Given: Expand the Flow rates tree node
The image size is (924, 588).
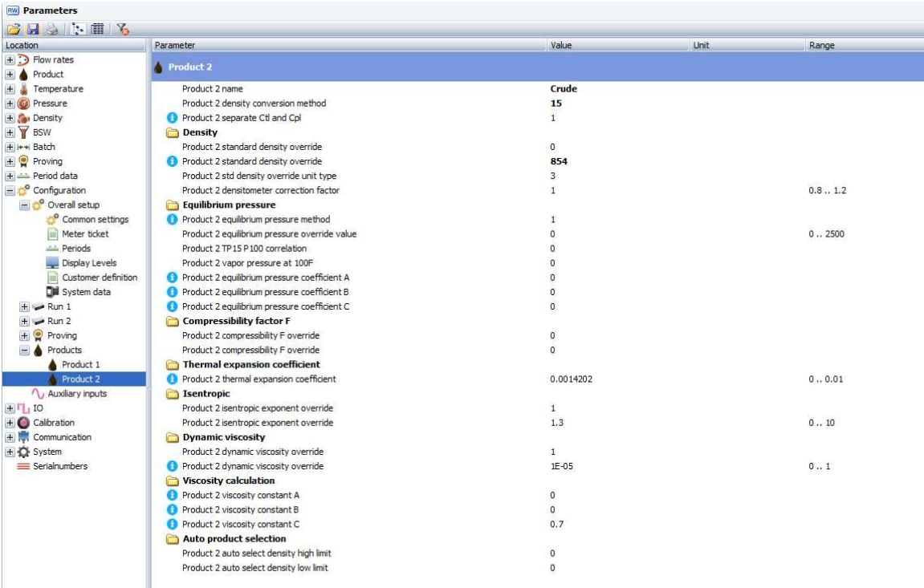Looking at the screenshot, I should tap(10, 59).
